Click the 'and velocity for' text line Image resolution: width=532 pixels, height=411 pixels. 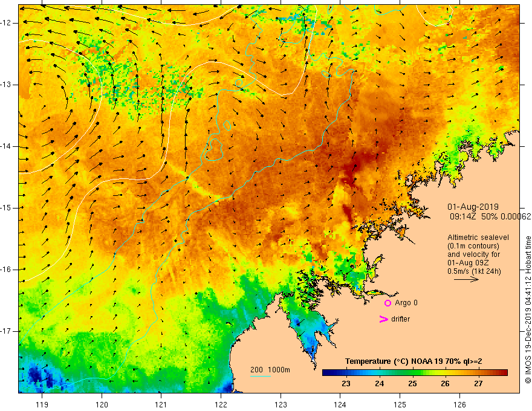coord(473,254)
